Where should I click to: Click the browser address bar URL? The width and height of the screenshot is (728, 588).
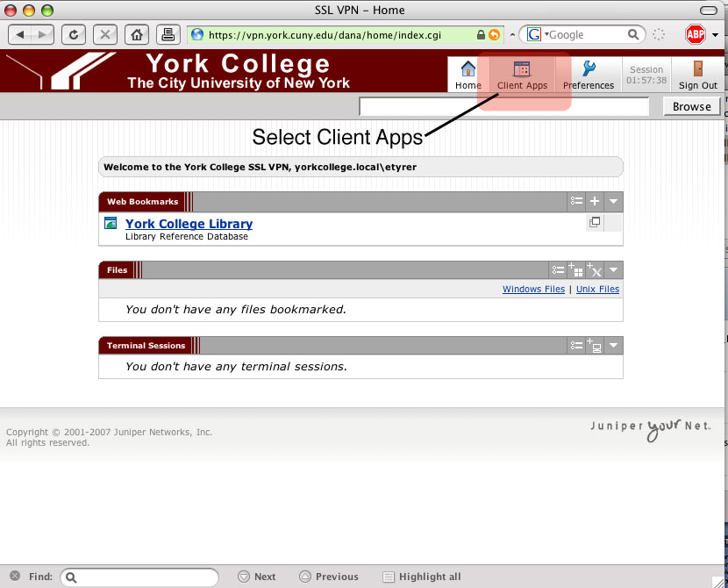(x=325, y=35)
